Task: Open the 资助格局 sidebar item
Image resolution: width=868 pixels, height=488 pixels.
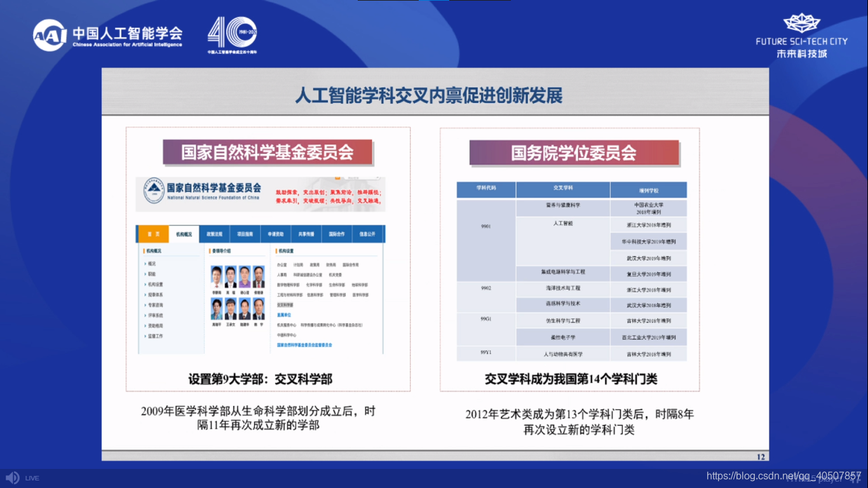Action: (155, 325)
